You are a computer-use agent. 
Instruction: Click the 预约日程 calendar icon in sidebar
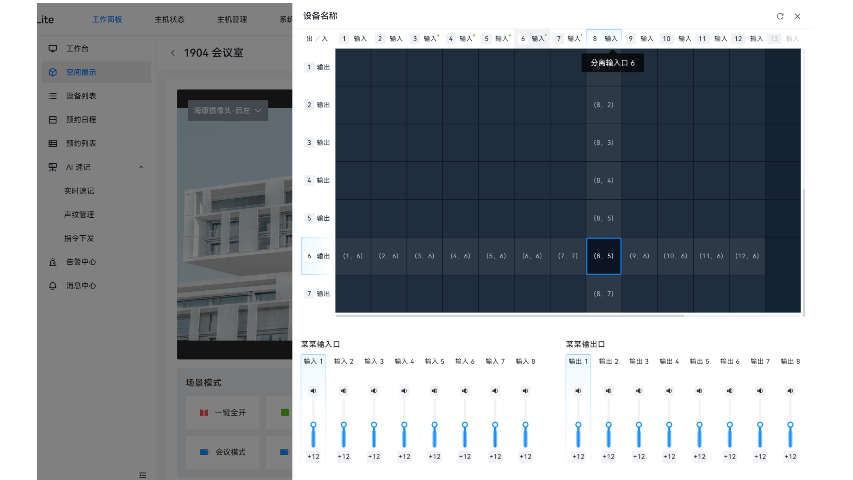pos(53,119)
